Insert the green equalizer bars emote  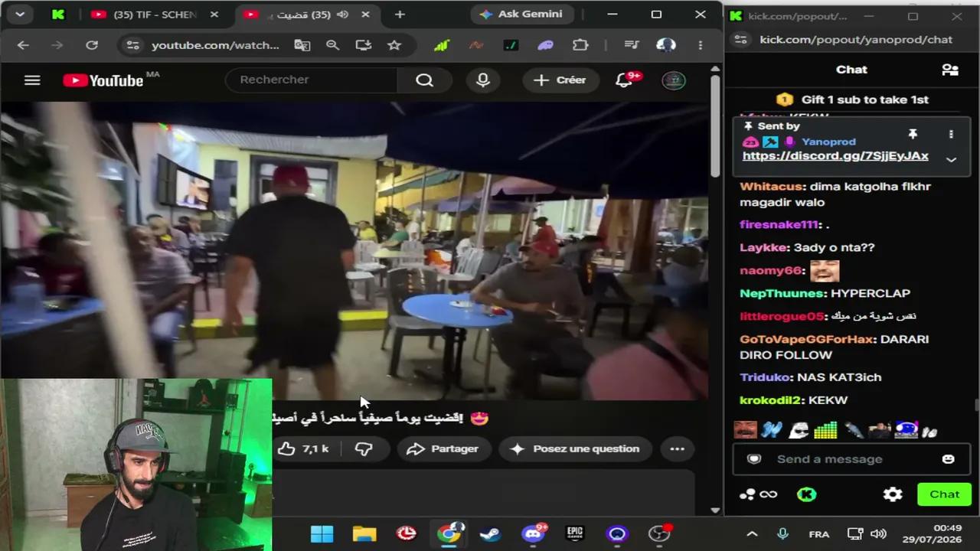pos(825,430)
